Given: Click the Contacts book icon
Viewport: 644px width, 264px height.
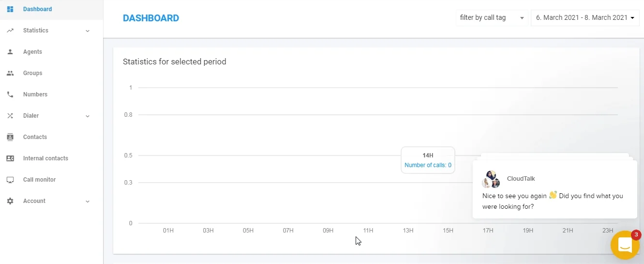Looking at the screenshot, I should 10,137.
